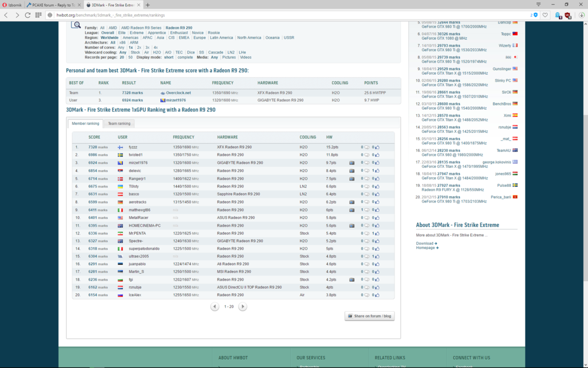Image resolution: width=588 pixels, height=368 pixels.
Task: Switch to the Izbornik Opera menu tab
Action: [13, 5]
